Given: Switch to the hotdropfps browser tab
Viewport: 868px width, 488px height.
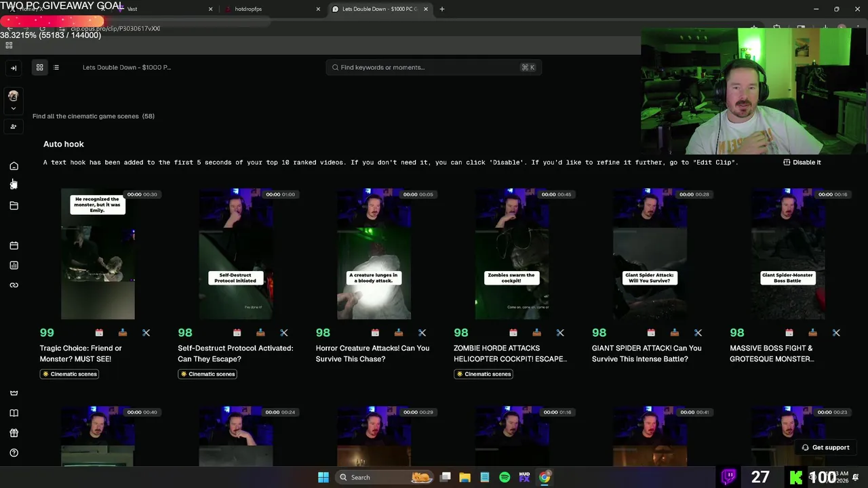Looking at the screenshot, I should click(271, 9).
